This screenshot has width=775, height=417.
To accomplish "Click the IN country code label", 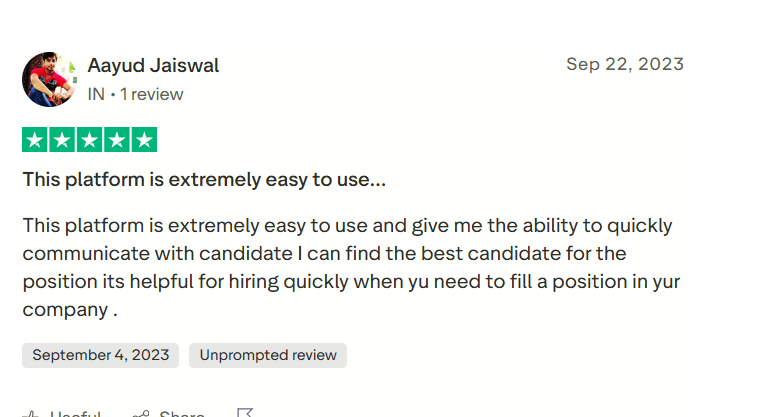I will (x=96, y=94).
